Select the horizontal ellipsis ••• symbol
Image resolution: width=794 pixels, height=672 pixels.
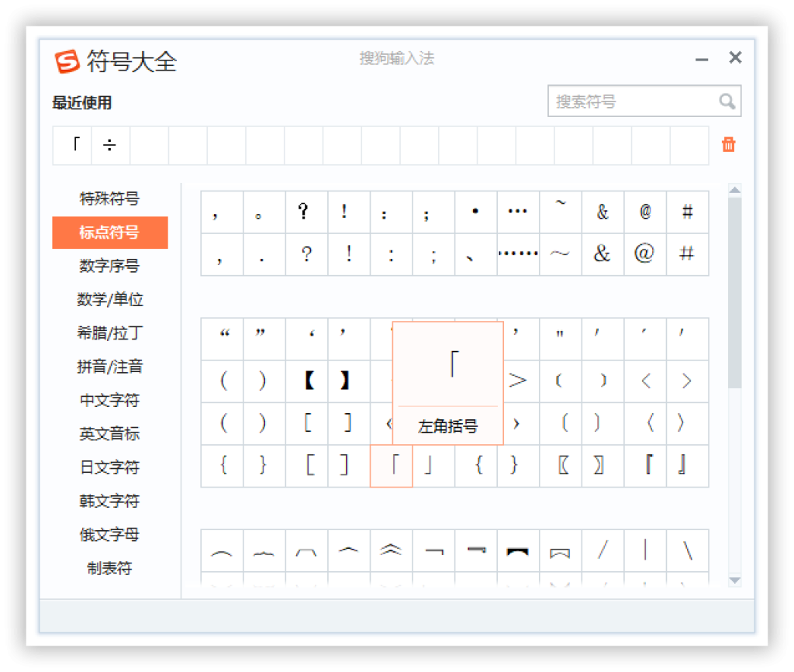517,212
